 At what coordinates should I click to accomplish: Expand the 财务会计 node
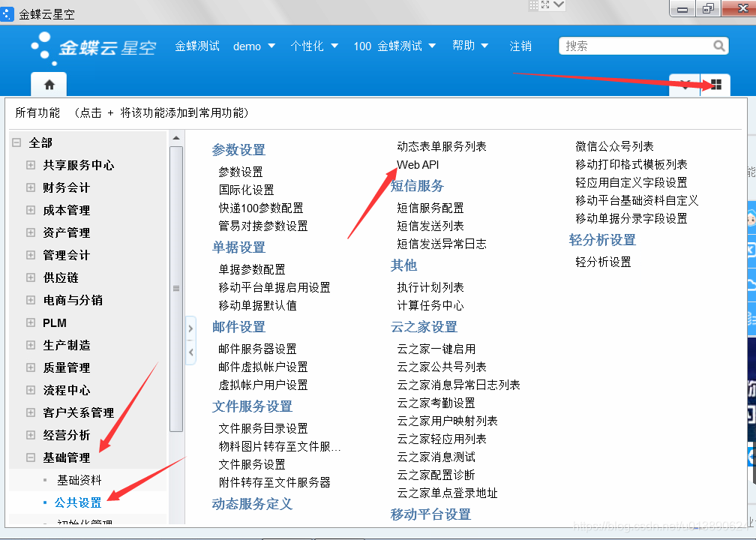coord(31,187)
